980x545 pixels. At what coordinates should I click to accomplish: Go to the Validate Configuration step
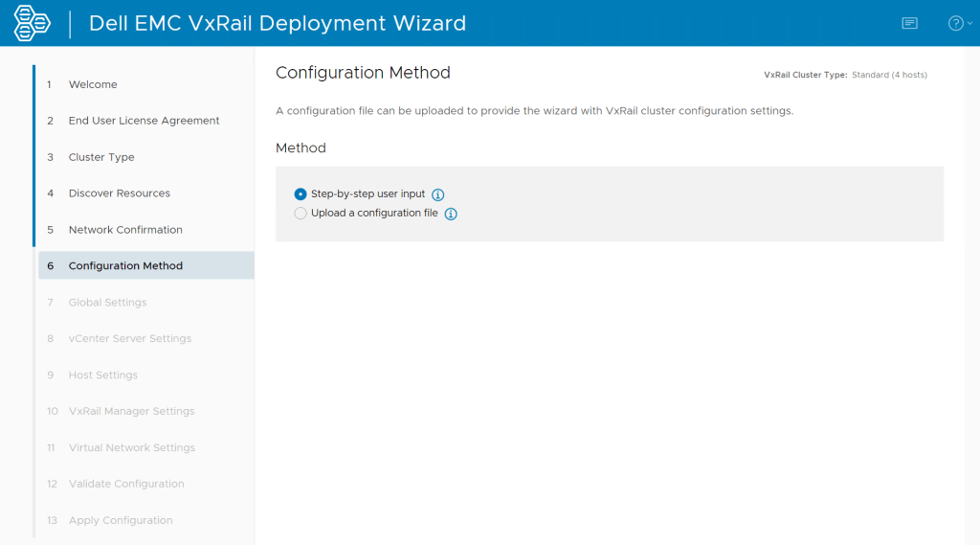coord(126,485)
